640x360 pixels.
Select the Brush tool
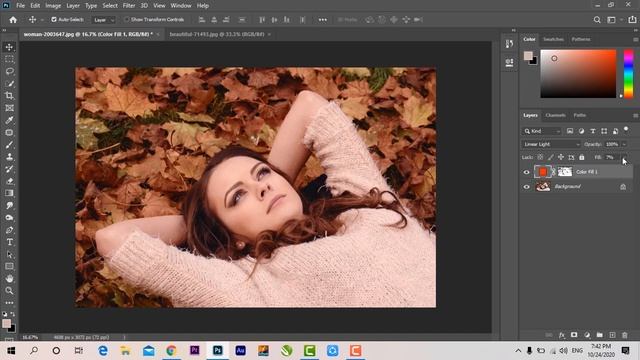9,145
